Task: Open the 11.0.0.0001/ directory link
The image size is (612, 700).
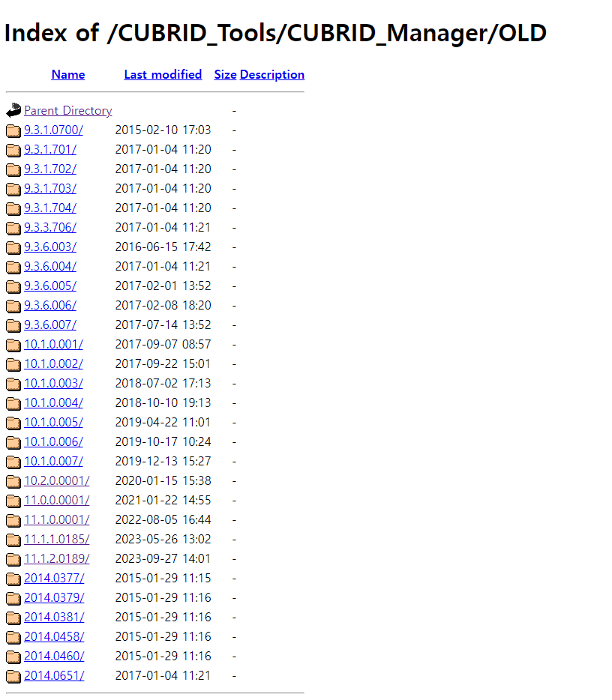Action: click(x=57, y=501)
